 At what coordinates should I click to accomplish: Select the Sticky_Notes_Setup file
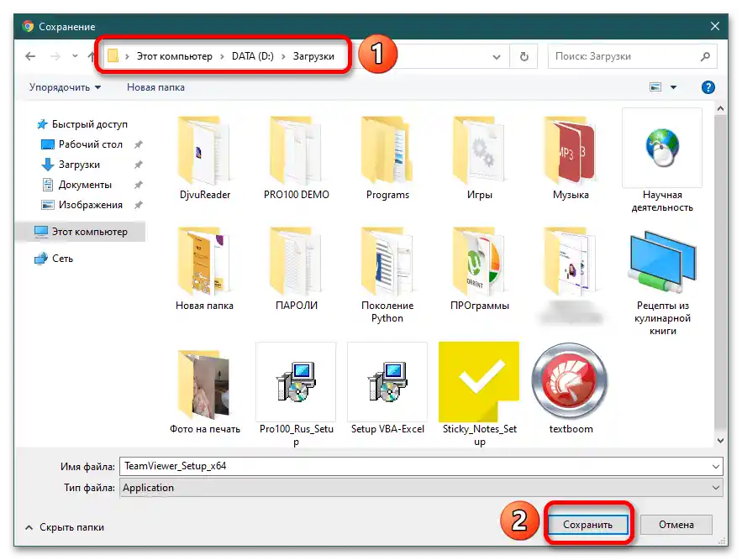pos(479,395)
